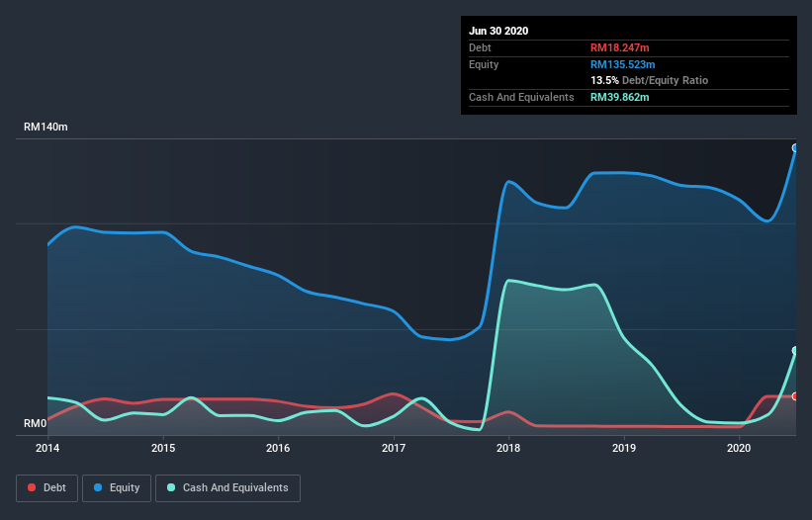Click the blue Equity data point marker
The height and width of the screenshot is (520, 812).
pyautogui.click(x=795, y=148)
